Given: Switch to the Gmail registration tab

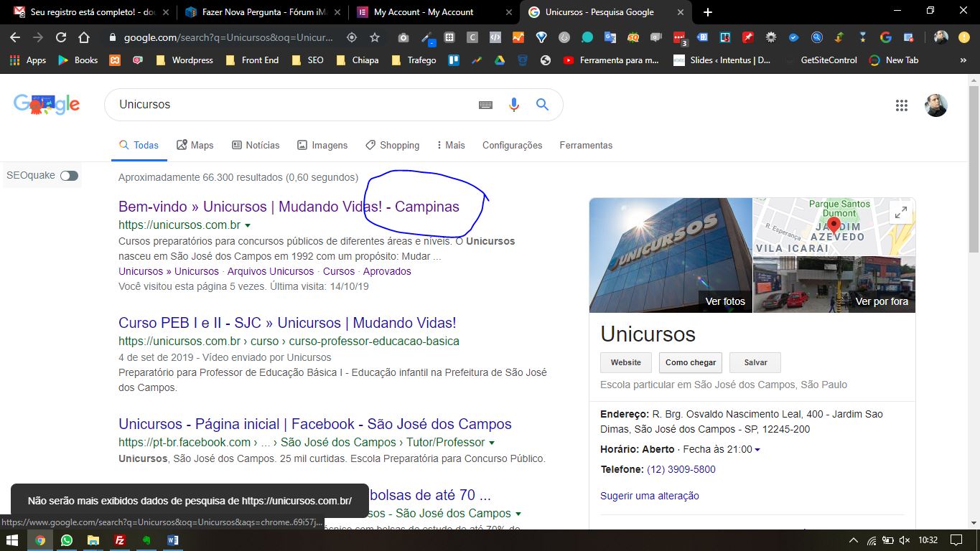Looking at the screenshot, I should tap(90, 12).
